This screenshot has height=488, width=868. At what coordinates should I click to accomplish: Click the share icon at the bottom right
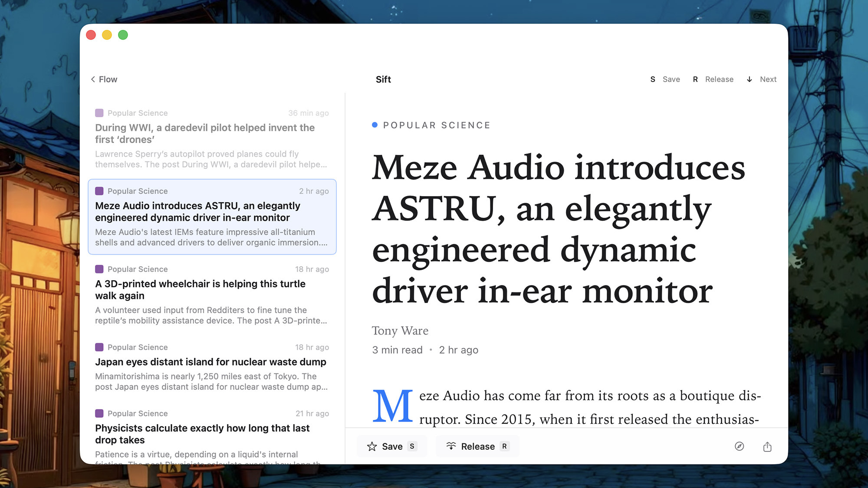[x=767, y=446]
